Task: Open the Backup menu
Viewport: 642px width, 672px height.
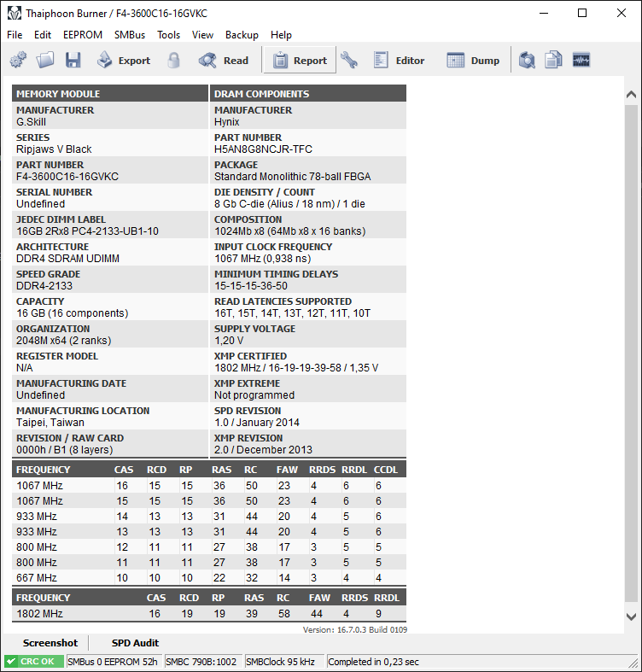Action: [x=242, y=35]
